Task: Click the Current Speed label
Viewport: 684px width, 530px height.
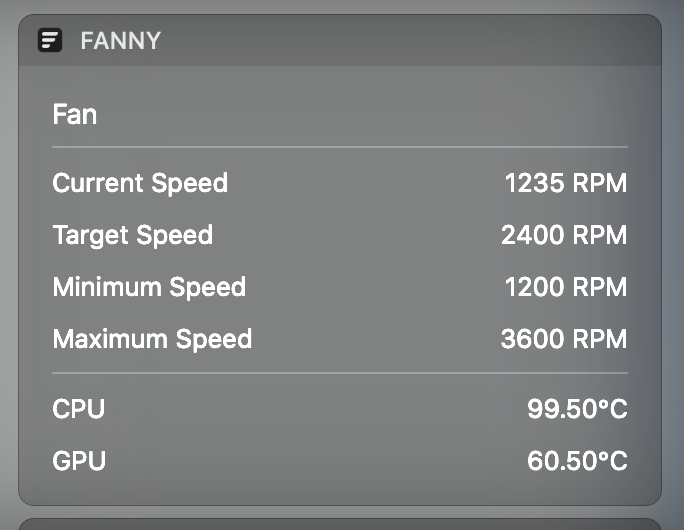Action: pos(140,183)
